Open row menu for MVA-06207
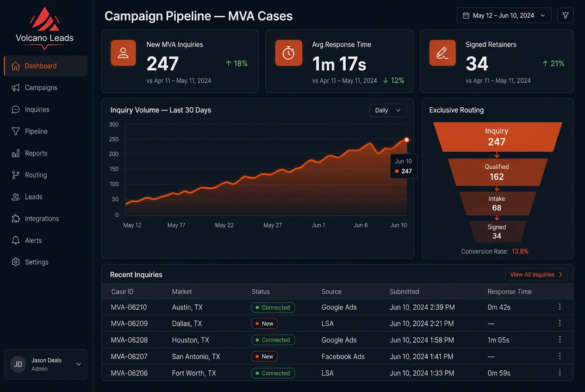This screenshot has height=392, width=585. 560,356
